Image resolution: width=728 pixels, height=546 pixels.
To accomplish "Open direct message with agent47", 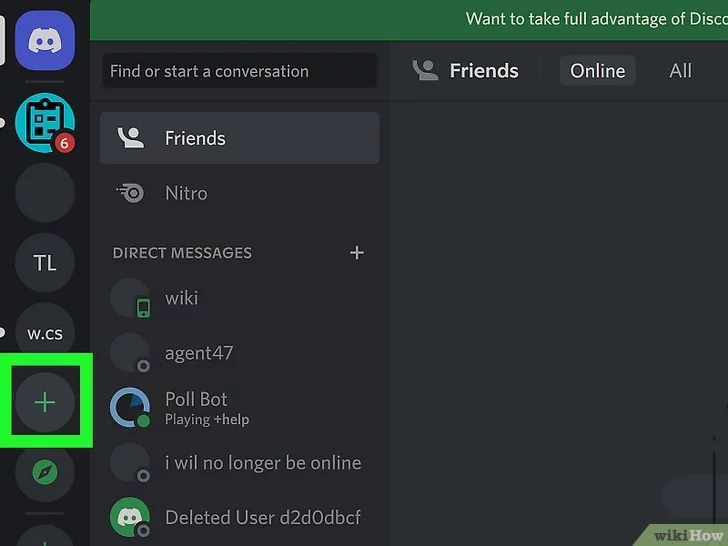I will tap(199, 352).
